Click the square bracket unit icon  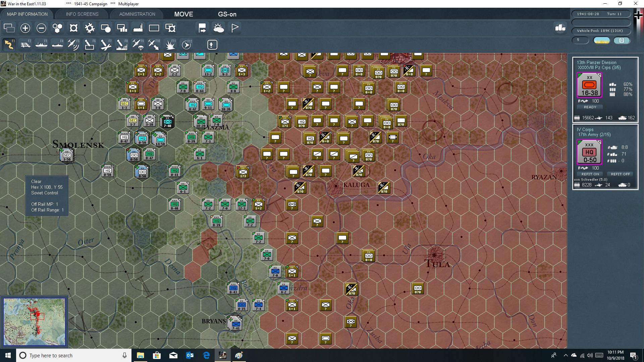(x=73, y=28)
